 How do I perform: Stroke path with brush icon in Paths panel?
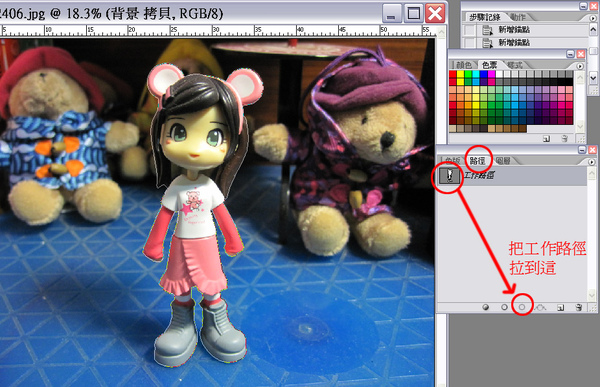click(x=504, y=307)
